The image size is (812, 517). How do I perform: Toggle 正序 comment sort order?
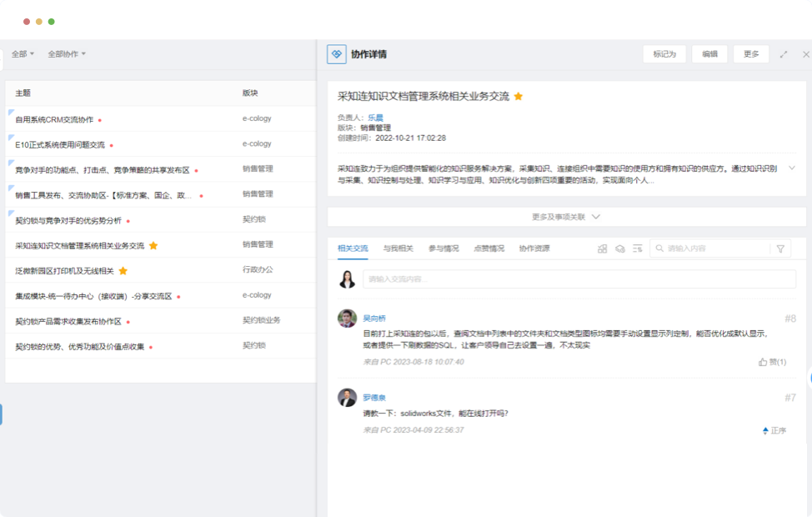(x=773, y=430)
